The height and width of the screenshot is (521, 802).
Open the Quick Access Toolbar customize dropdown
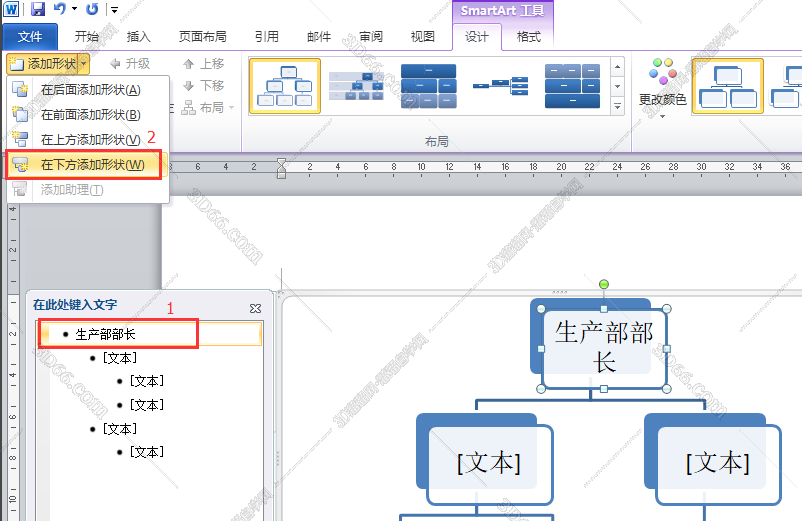click(114, 10)
